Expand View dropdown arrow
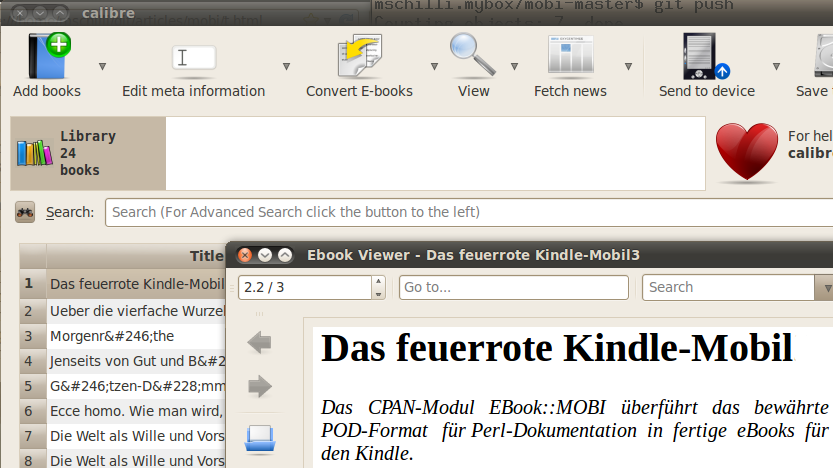Screen dimensions: 833x468 (514, 66)
